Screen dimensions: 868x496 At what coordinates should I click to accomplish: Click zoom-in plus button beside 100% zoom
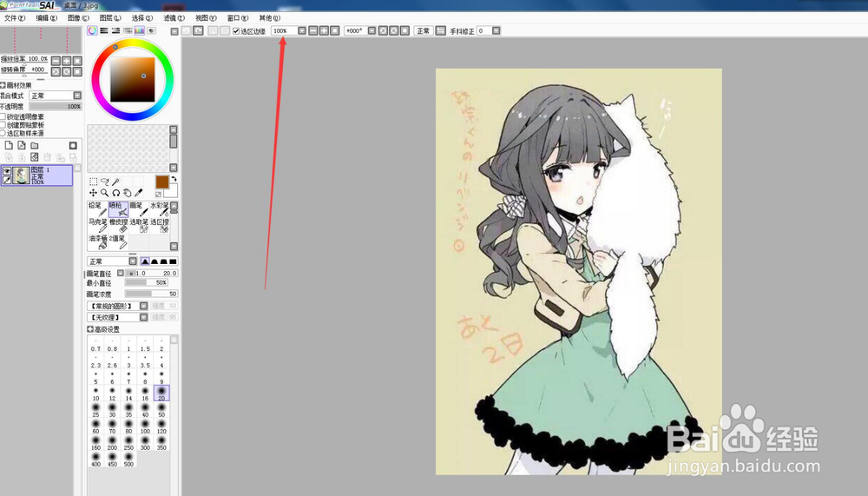pyautogui.click(x=324, y=30)
